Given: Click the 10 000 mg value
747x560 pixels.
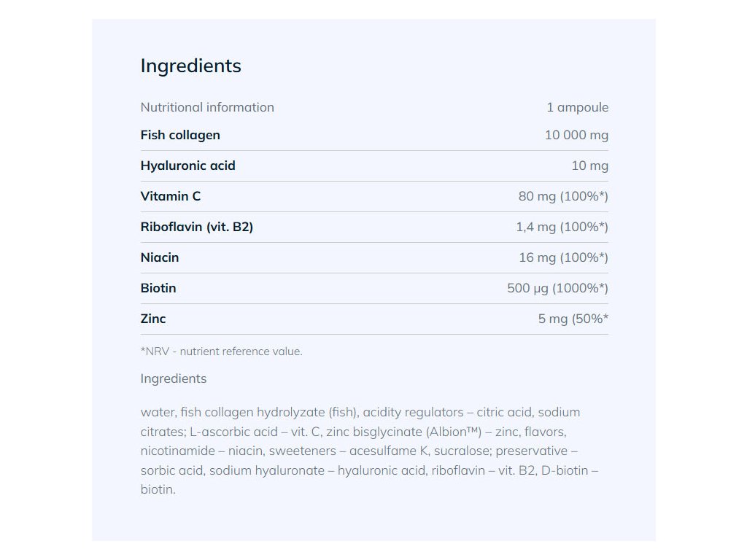Looking at the screenshot, I should (576, 135).
